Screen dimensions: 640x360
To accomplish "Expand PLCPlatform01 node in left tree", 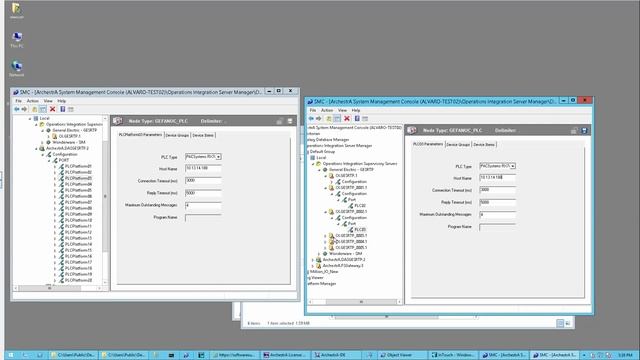I will tap(55, 167).
